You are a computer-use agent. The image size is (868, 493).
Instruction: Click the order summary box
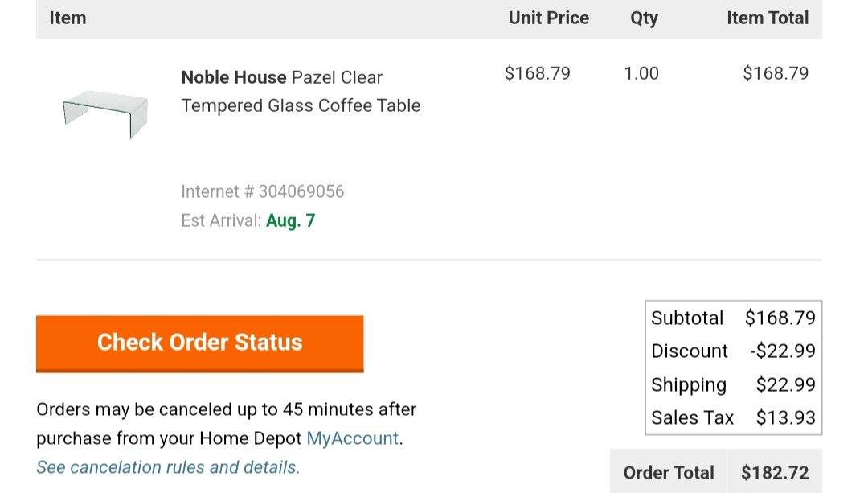coord(732,368)
